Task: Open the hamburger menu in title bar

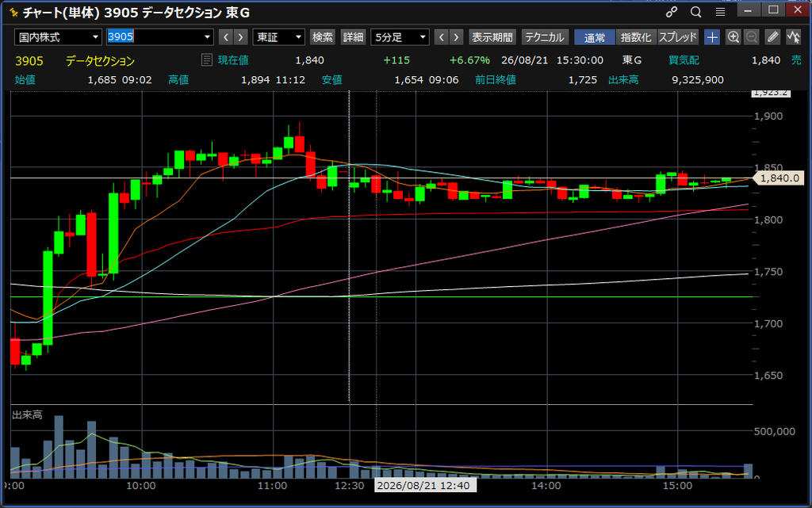Action: (720, 12)
